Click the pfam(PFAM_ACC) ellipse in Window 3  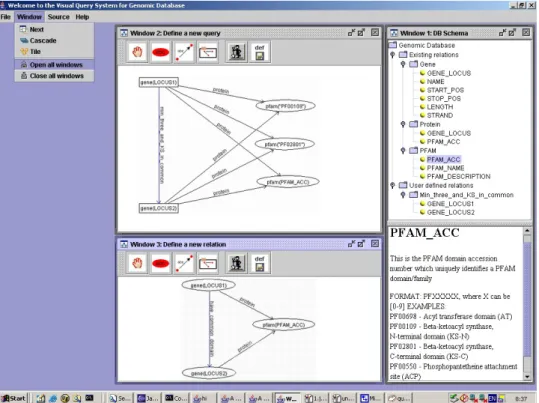coord(284,325)
